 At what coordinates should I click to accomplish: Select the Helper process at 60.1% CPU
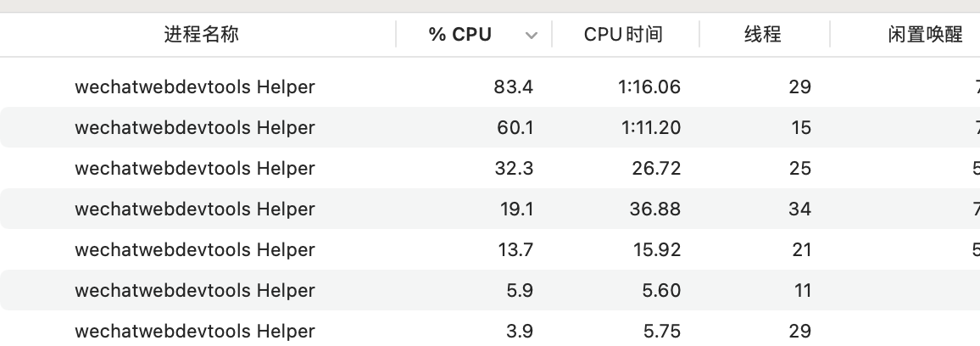tap(195, 127)
